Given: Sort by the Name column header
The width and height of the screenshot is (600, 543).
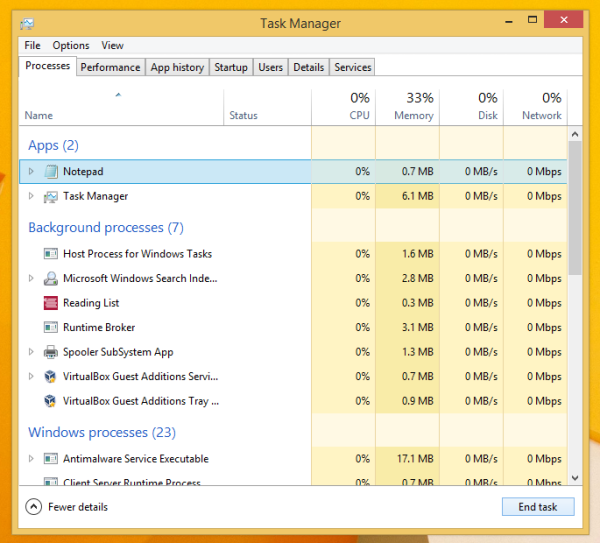Looking at the screenshot, I should pyautogui.click(x=121, y=107).
